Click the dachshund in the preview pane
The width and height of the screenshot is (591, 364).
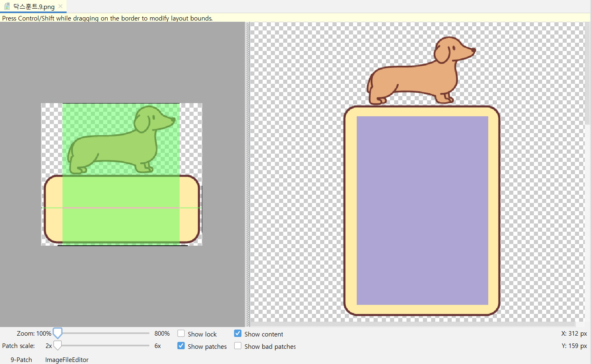[x=421, y=71]
